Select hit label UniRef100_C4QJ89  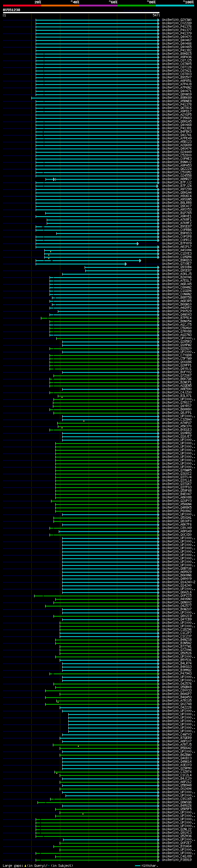[x=177, y=856]
